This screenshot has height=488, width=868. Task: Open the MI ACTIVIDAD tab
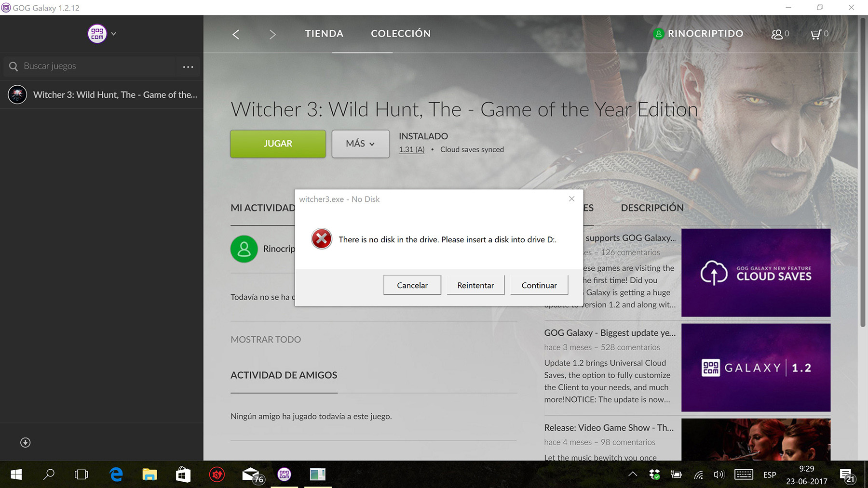click(263, 208)
